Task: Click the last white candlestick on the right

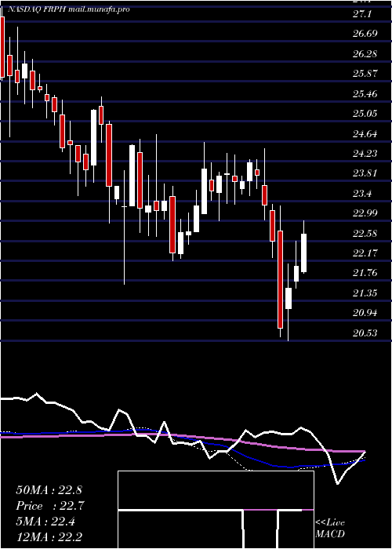Action: pyautogui.click(x=304, y=253)
